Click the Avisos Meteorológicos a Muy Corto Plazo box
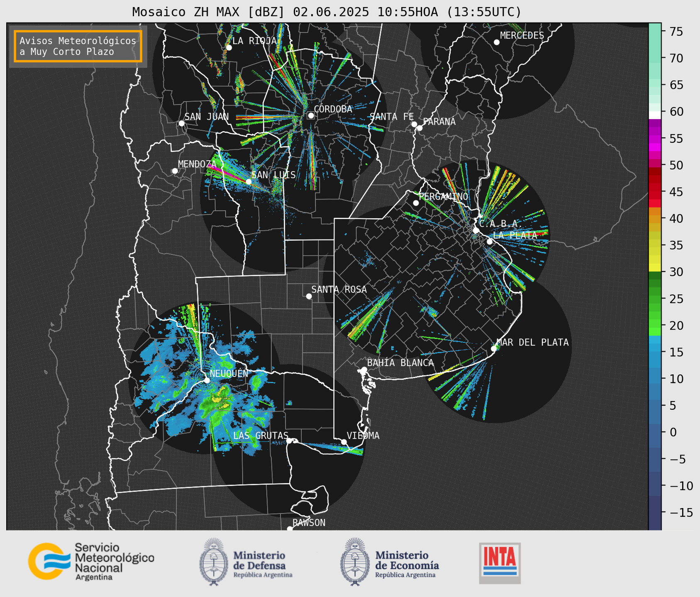The height and width of the screenshot is (597, 700). [x=78, y=46]
